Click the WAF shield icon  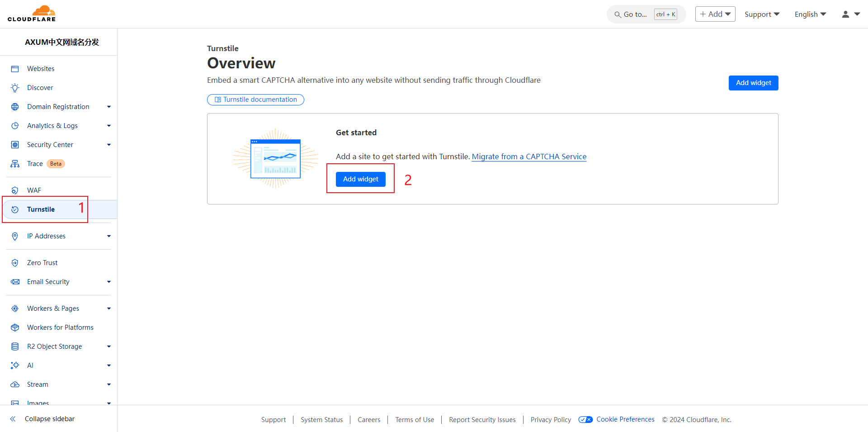click(x=15, y=190)
